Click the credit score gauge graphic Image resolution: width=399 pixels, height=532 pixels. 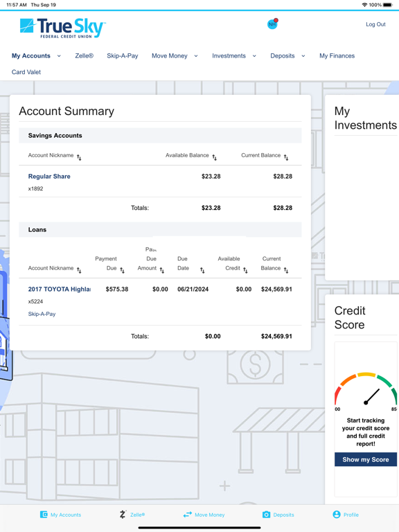pos(366,390)
